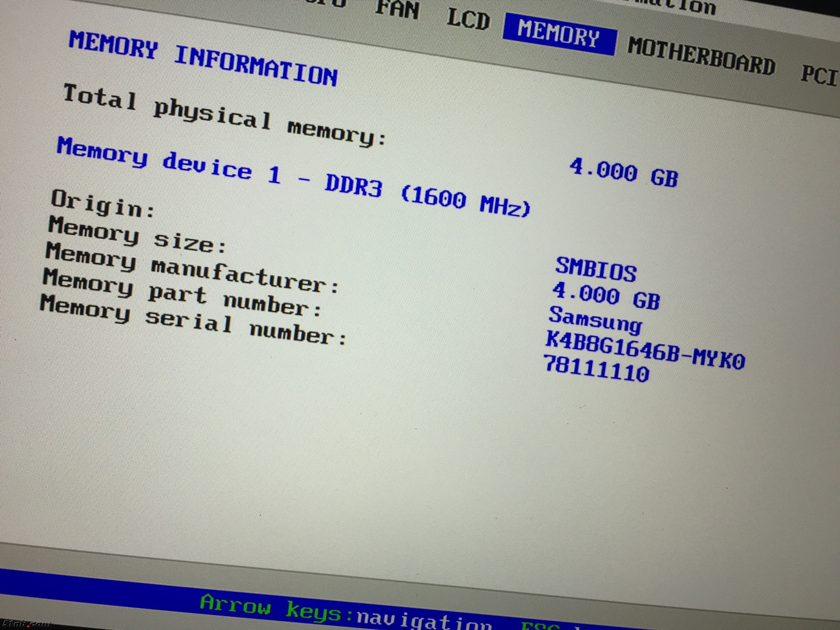This screenshot has height=630, width=840.
Task: Click the Arrow keys:navigation hint in footer
Action: click(x=346, y=612)
